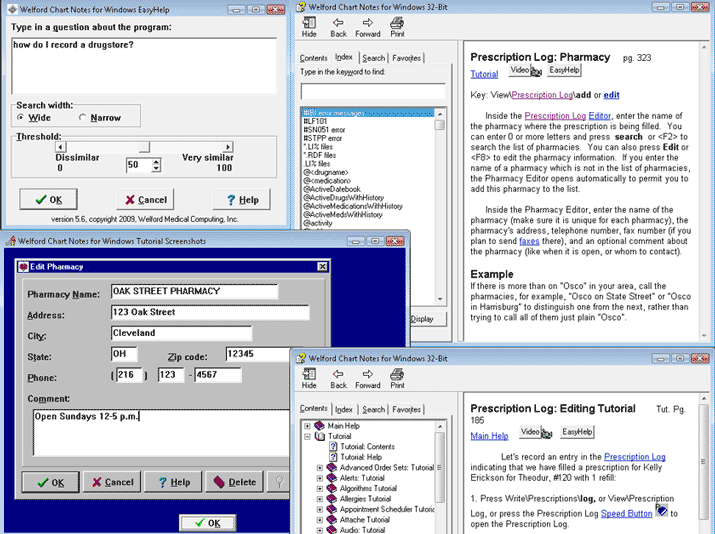715x534 pixels.
Task: Click Back arrow in top help window
Action: (x=338, y=22)
